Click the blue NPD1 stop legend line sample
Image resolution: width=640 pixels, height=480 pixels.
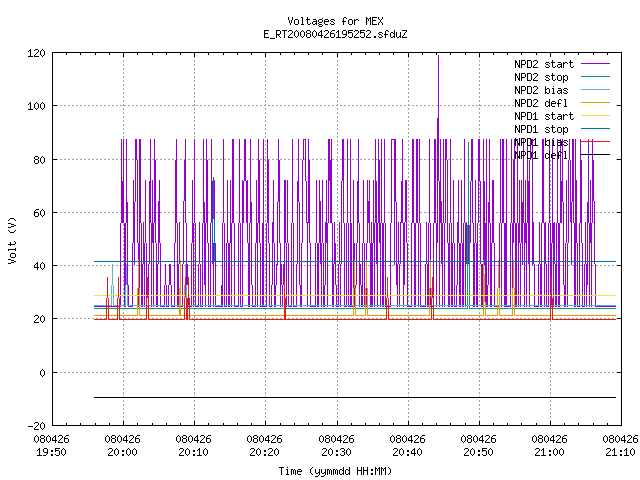(596, 129)
